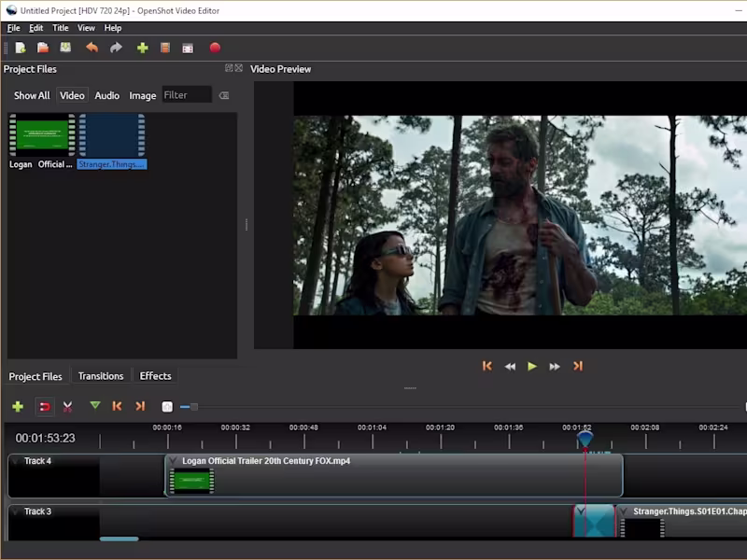Open the Stranger.Things clip dropdown arrow
747x560 pixels.
tap(624, 511)
